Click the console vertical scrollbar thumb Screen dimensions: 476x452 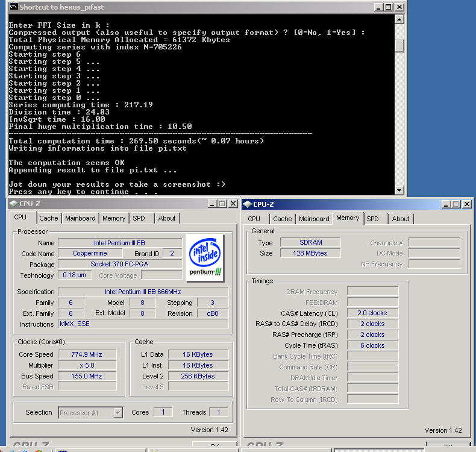(399, 46)
